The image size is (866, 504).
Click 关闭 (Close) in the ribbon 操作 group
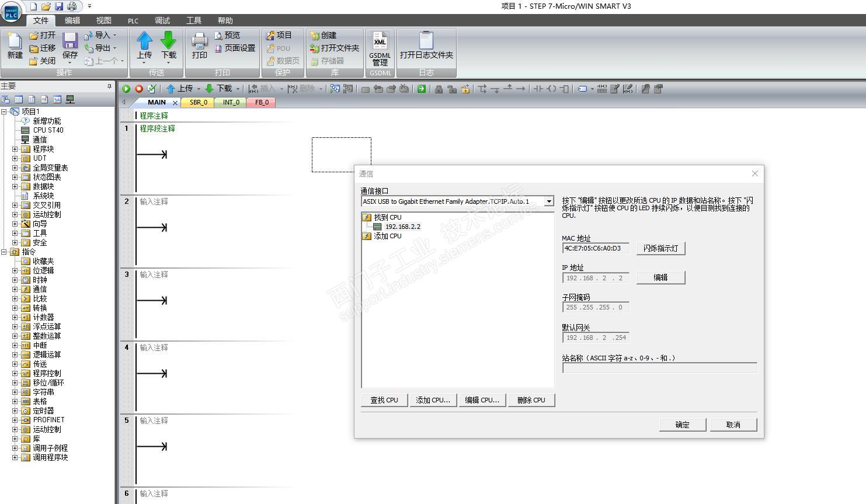tap(43, 61)
